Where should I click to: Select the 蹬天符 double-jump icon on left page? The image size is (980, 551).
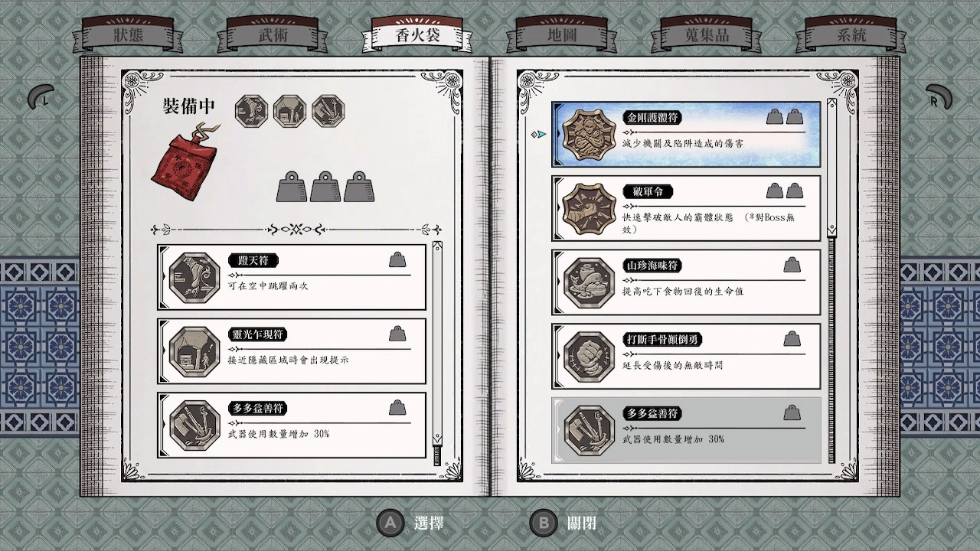coord(194,277)
